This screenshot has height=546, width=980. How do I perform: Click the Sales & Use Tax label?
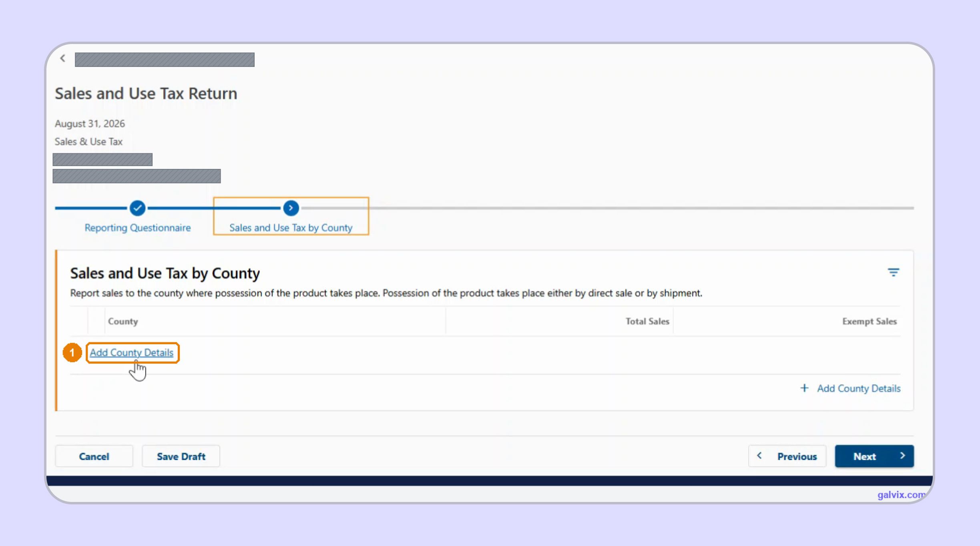(88, 142)
